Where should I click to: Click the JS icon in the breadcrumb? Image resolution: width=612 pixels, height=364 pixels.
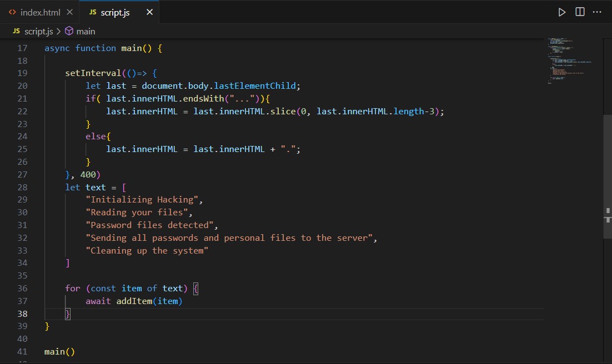click(x=17, y=31)
